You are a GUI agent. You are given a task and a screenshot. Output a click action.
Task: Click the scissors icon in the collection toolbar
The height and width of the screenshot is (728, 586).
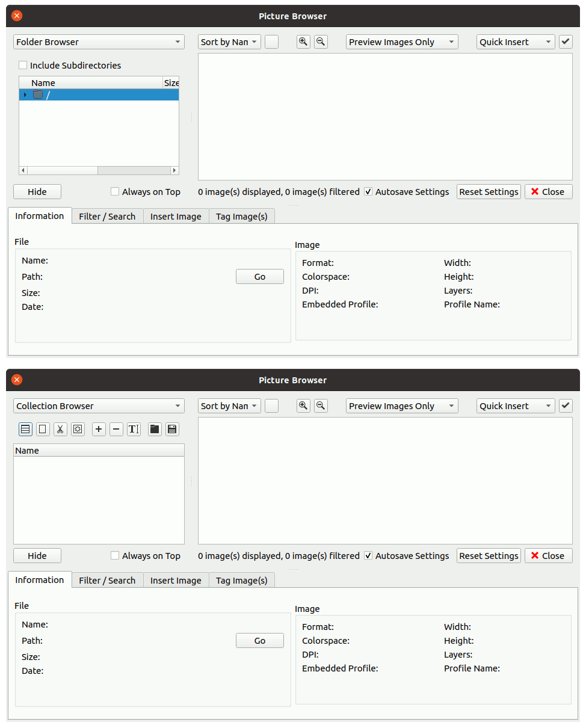60,429
